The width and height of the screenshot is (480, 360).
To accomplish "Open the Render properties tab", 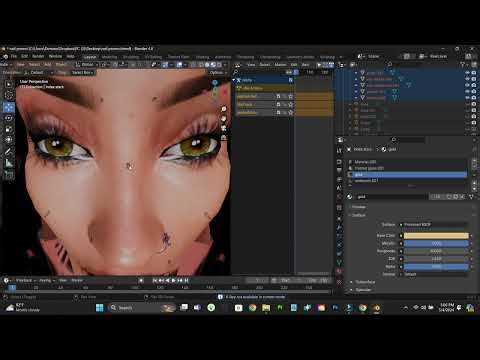I will tap(339, 162).
